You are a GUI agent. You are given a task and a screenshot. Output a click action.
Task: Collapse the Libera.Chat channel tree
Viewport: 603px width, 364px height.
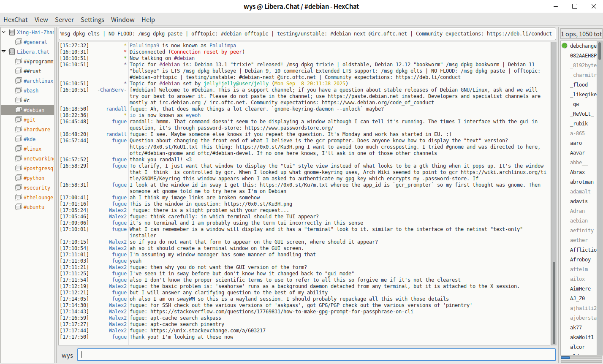tap(4, 52)
